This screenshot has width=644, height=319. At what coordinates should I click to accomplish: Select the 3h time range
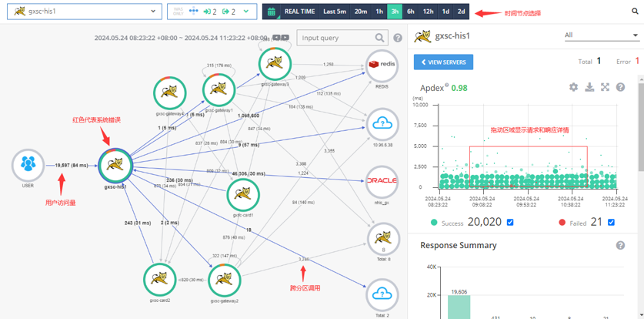[395, 12]
